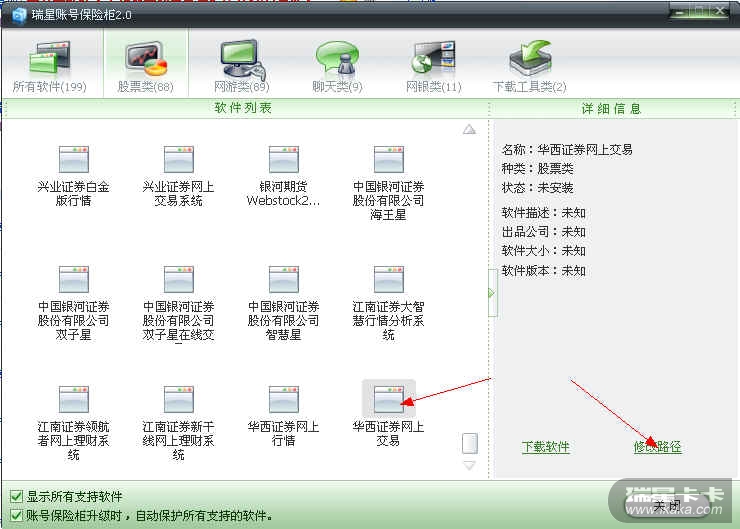Select the 股票类(88) stock chart icon
Viewport: 740px width, 529px height.
click(x=146, y=59)
